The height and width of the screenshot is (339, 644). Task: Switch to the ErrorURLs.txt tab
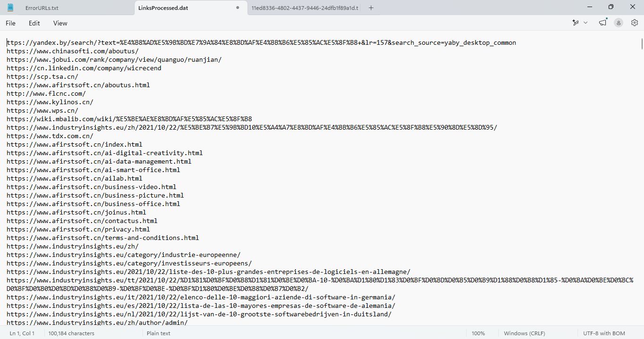[x=77, y=8]
